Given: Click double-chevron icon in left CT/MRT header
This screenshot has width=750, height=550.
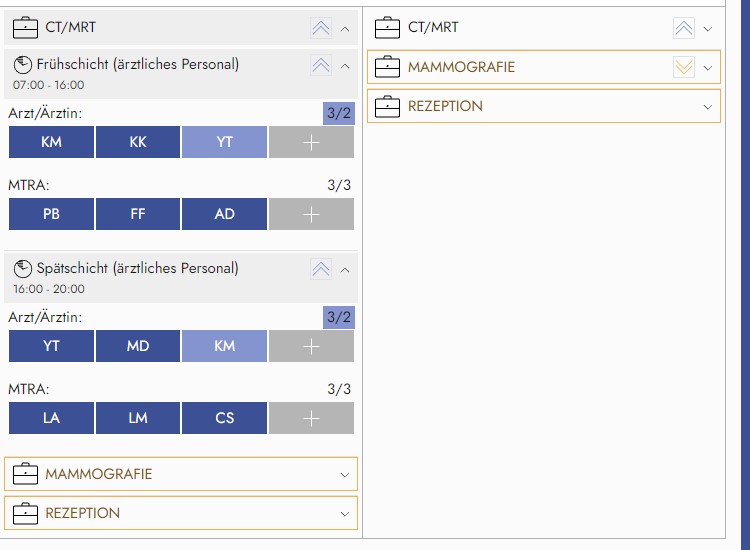Looking at the screenshot, I should point(320,28).
